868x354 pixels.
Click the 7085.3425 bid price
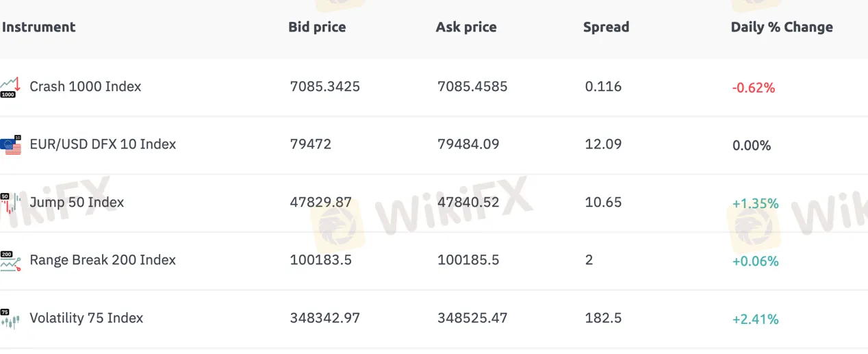(x=325, y=87)
